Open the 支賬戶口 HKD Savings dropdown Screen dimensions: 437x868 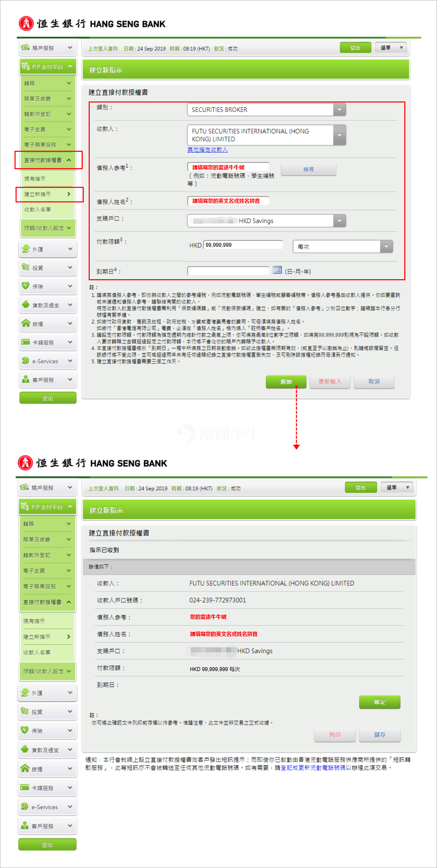266,221
